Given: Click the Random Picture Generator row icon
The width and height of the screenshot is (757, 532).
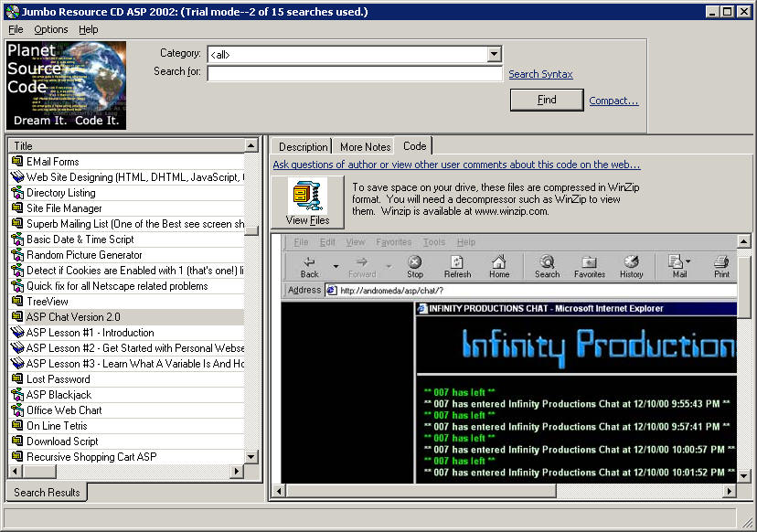Looking at the screenshot, I should click(17, 254).
